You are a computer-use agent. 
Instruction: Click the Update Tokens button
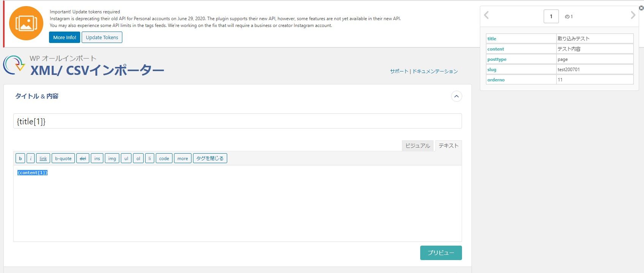click(x=102, y=37)
